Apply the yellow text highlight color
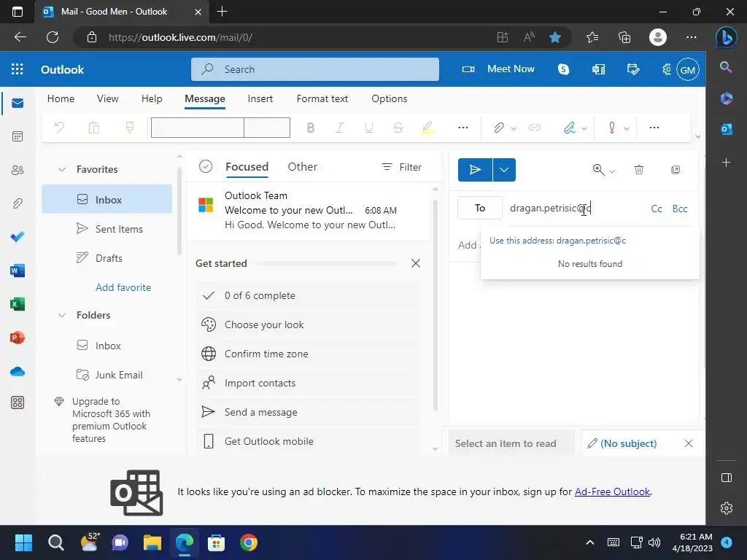Screen dimensions: 747x560 click(x=427, y=128)
